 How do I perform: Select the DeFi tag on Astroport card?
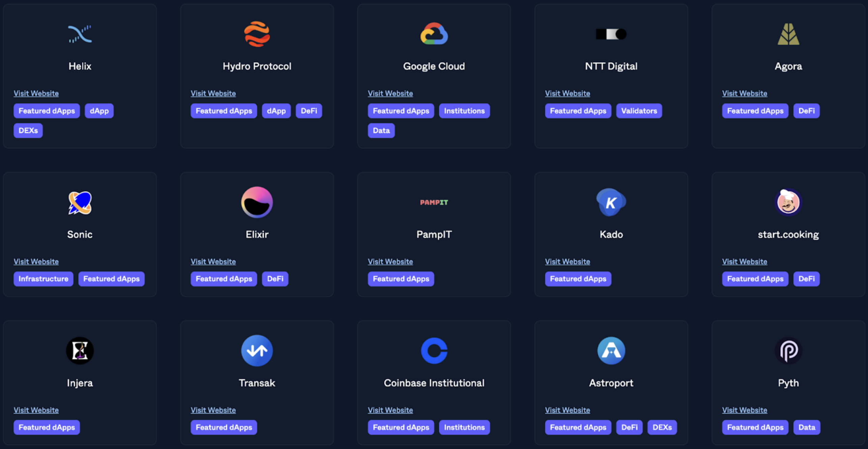629,427
